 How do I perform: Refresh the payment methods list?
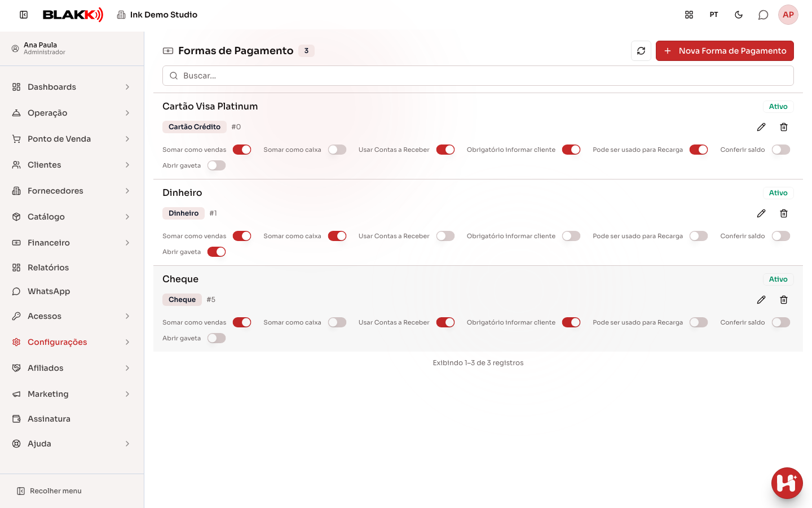pos(641,51)
